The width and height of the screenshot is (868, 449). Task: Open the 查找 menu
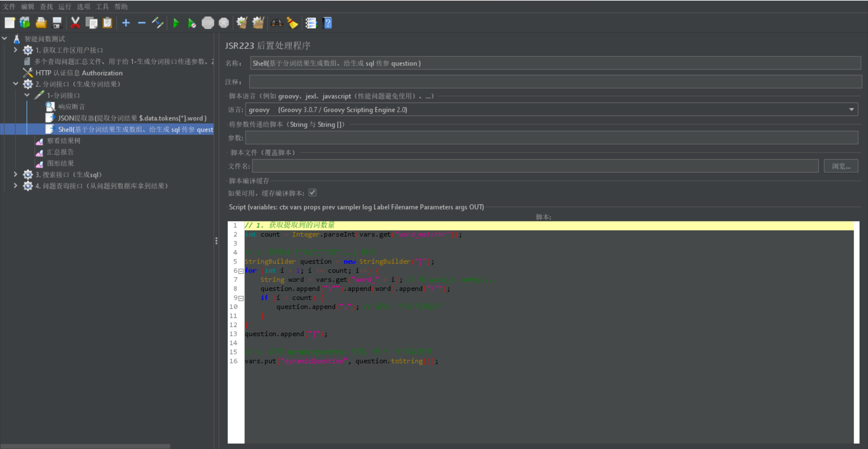click(46, 6)
